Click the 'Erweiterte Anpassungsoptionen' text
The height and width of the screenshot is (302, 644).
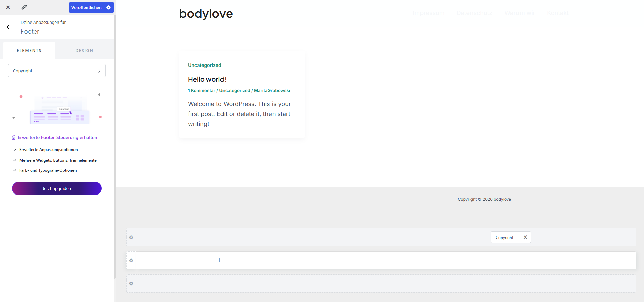tap(49, 150)
